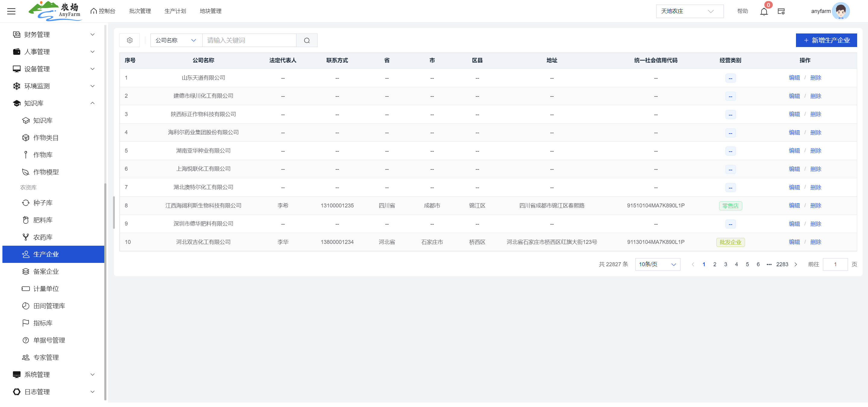Open the 10条/页 page size dropdown

tap(657, 264)
